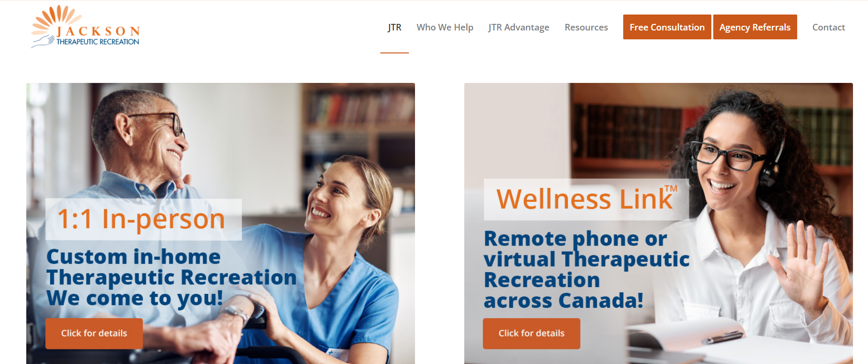
Task: Select the 1:1 In-person heading banner
Action: [x=143, y=219]
